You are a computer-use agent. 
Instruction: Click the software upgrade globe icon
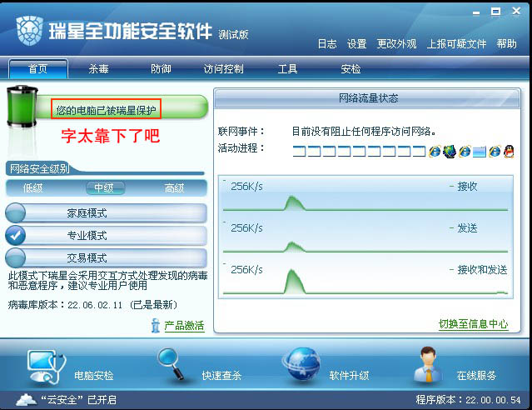(301, 365)
